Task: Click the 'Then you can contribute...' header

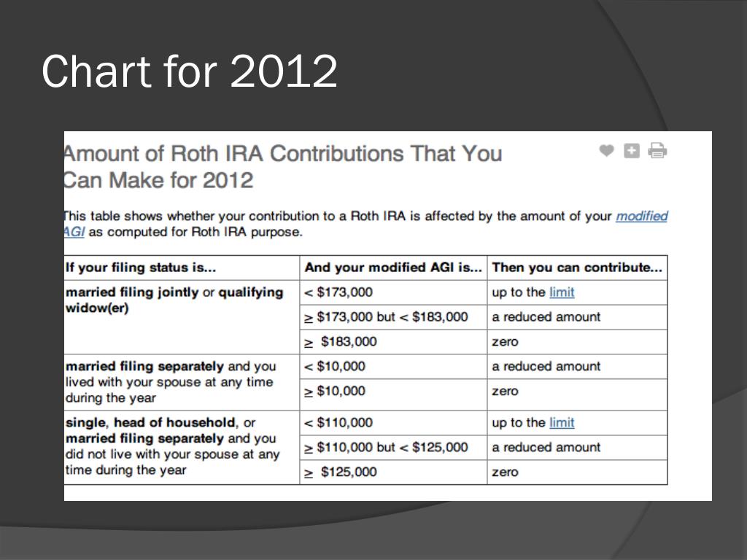Action: click(578, 268)
